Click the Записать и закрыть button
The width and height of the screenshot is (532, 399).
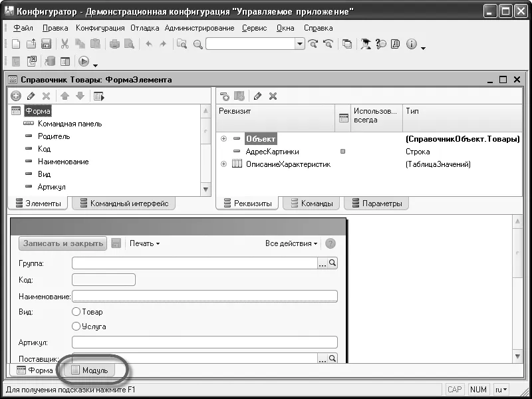[x=63, y=243]
